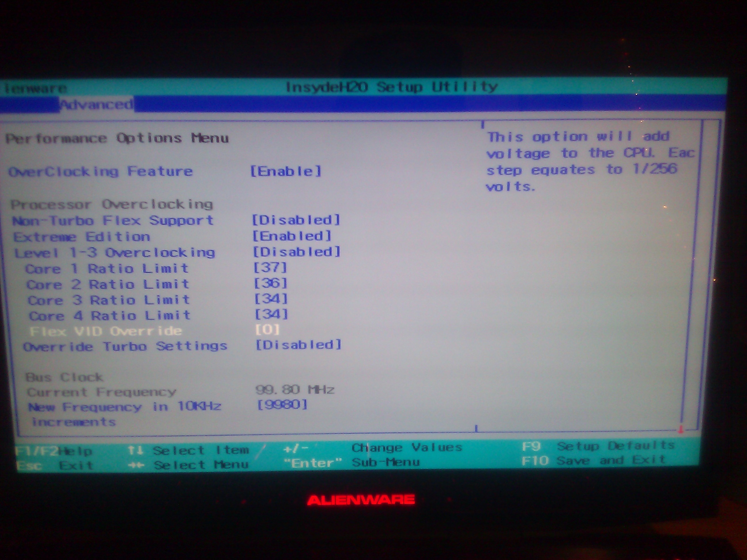Click the InsydeH20 Setup Utility title
This screenshot has width=747, height=560.
pos(392,87)
